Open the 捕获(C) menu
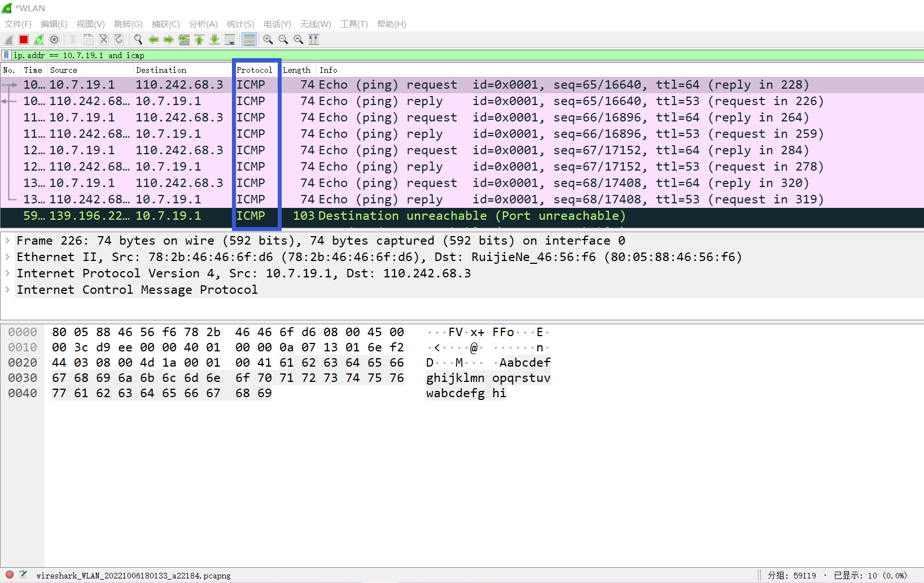 point(166,24)
